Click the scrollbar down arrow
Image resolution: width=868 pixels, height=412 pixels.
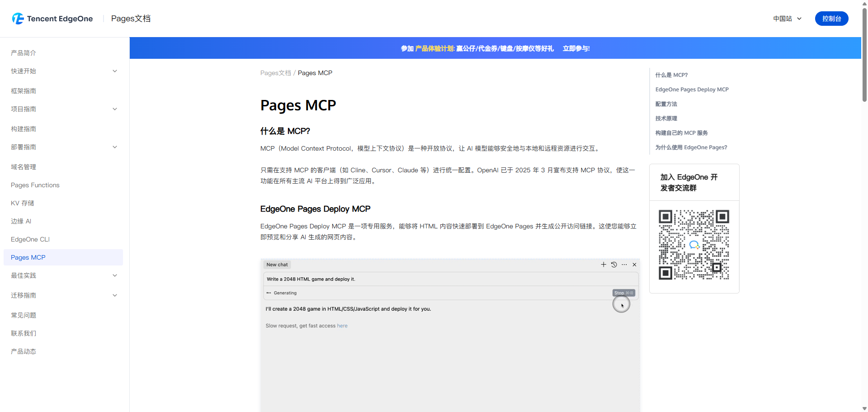(x=864, y=408)
